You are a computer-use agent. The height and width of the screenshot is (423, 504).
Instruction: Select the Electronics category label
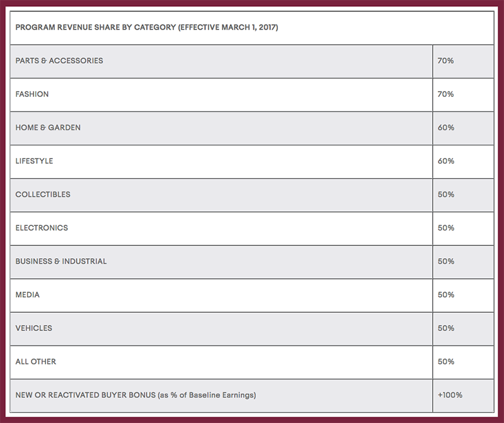tap(42, 228)
